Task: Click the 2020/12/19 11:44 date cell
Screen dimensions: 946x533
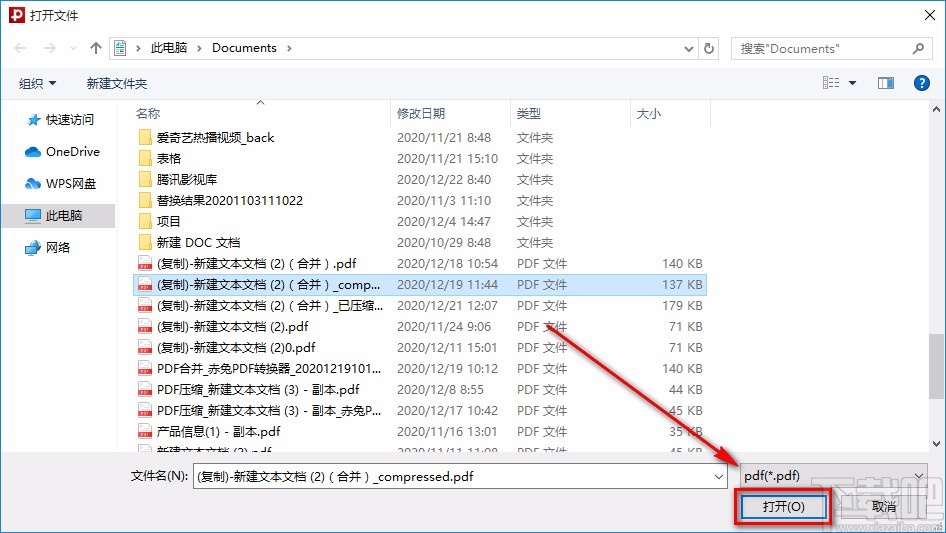Action: [447, 284]
